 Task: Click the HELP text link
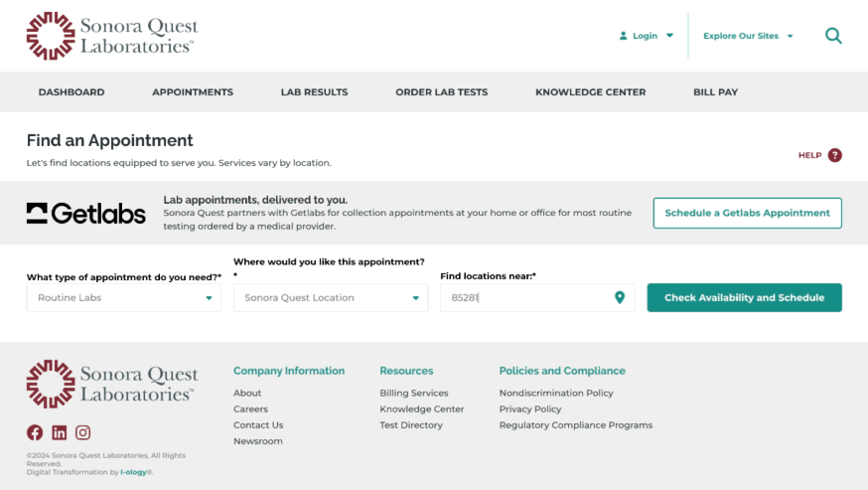tap(809, 155)
